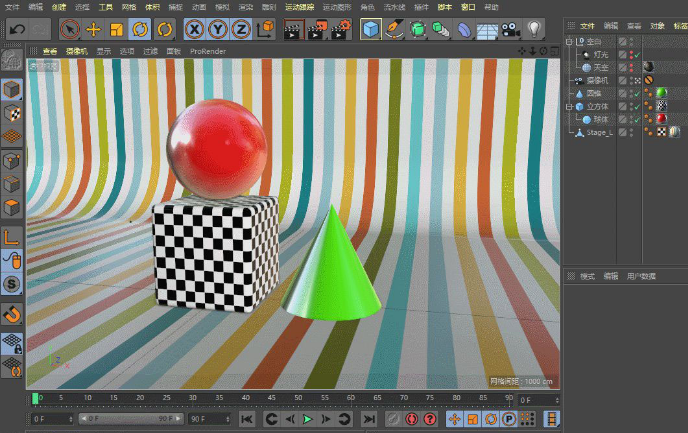The width and height of the screenshot is (688, 433).
Task: Open the ProRender viewport menu
Action: [x=208, y=50]
